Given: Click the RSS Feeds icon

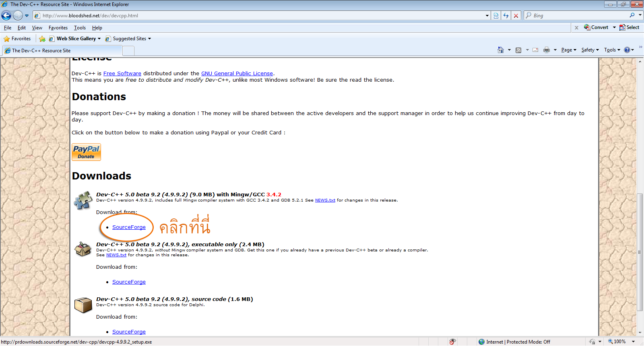Looking at the screenshot, I should (x=518, y=50).
